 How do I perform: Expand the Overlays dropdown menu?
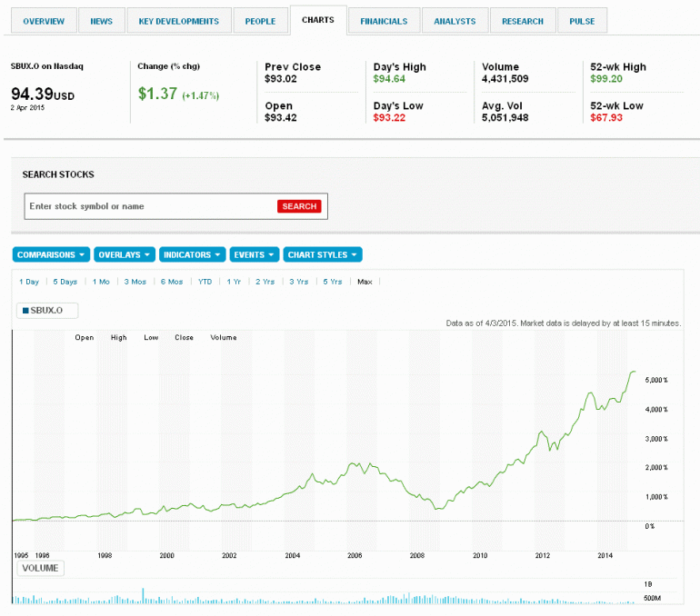click(x=125, y=255)
